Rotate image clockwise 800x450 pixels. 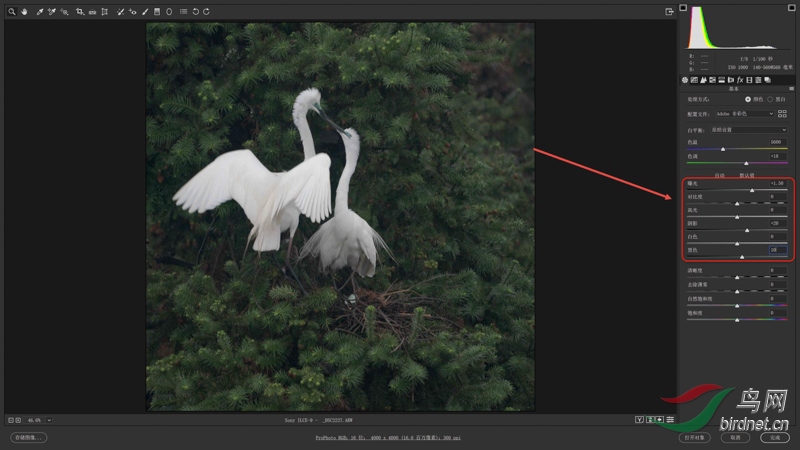[x=206, y=12]
